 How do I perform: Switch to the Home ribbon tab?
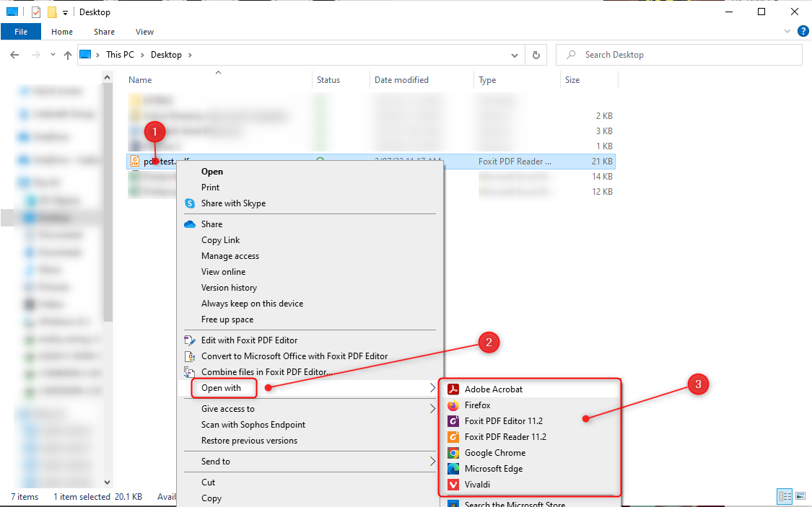(62, 32)
